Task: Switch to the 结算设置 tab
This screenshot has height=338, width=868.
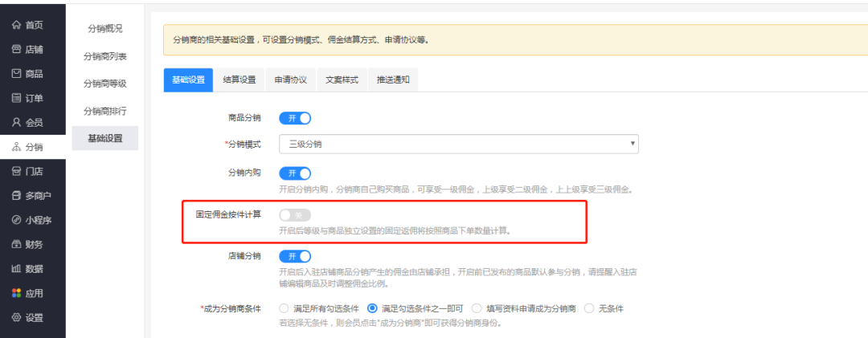Action: point(239,80)
